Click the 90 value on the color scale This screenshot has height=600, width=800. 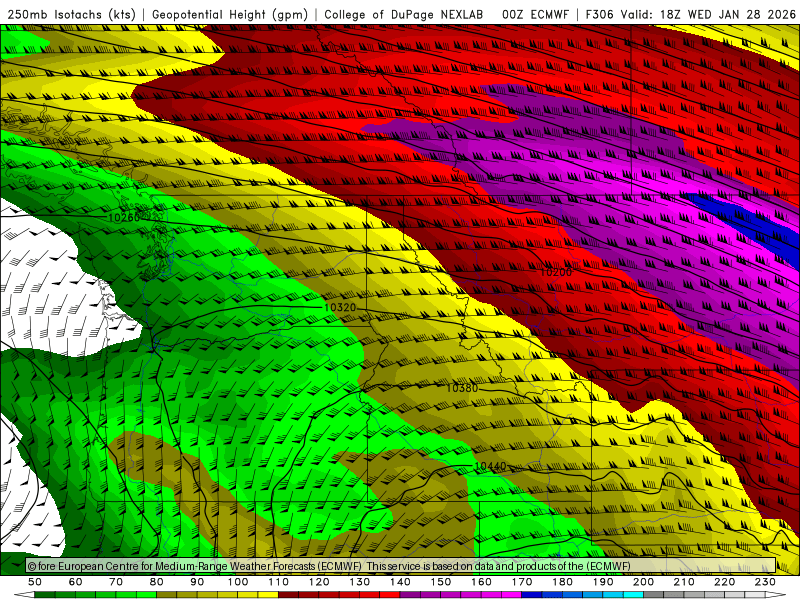point(197,582)
